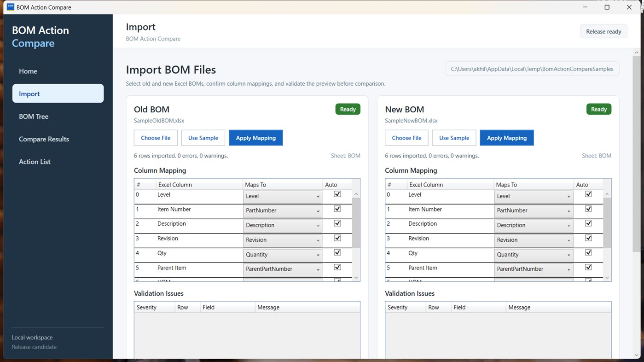Open New BOM Revision maps-to dropdown
This screenshot has width=644, height=362.
(534, 240)
